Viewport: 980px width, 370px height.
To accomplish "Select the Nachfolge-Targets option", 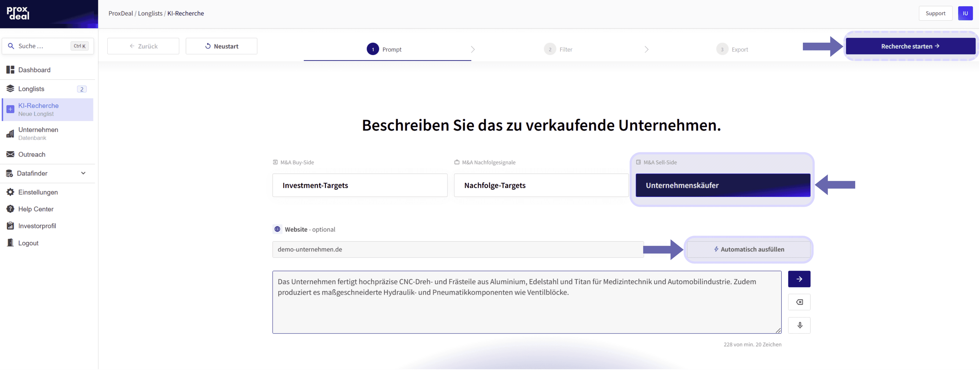I will tap(541, 186).
